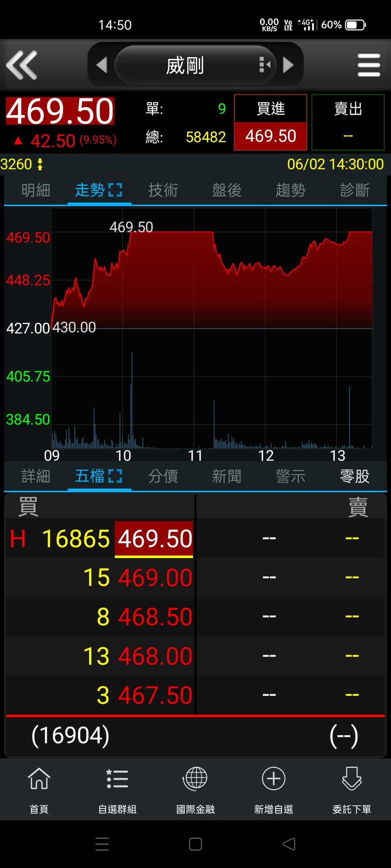This screenshot has height=868, width=391.
Task: Go to previous stock with left arrow
Action: click(x=102, y=65)
